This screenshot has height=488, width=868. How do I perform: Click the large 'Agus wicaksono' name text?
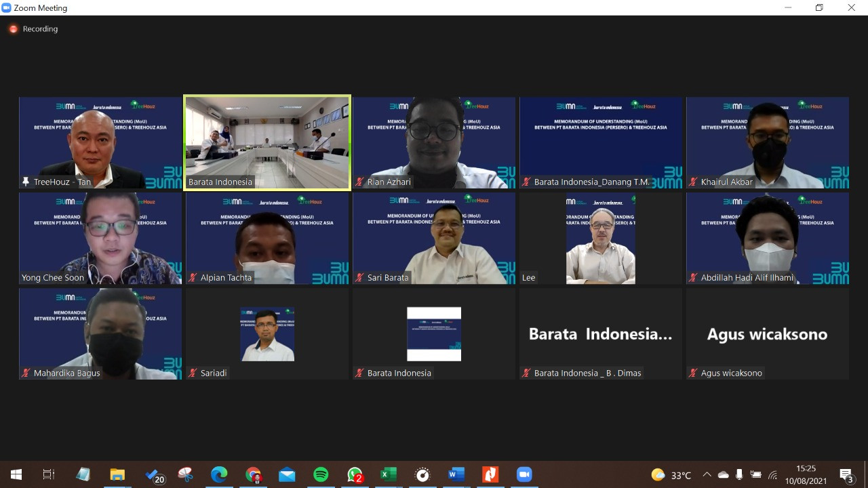(767, 334)
